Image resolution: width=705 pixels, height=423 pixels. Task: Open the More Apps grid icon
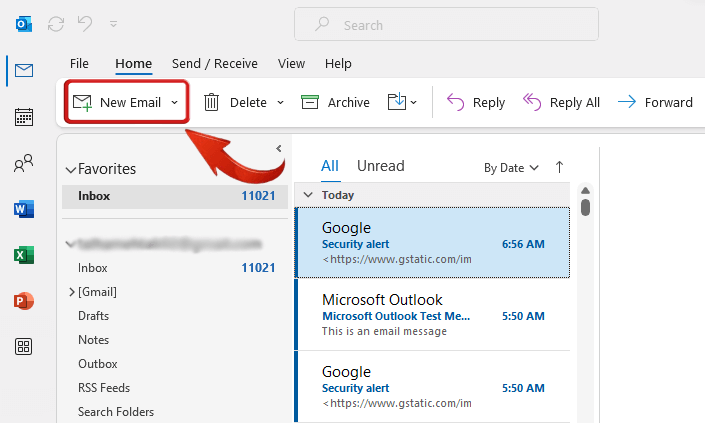23,347
